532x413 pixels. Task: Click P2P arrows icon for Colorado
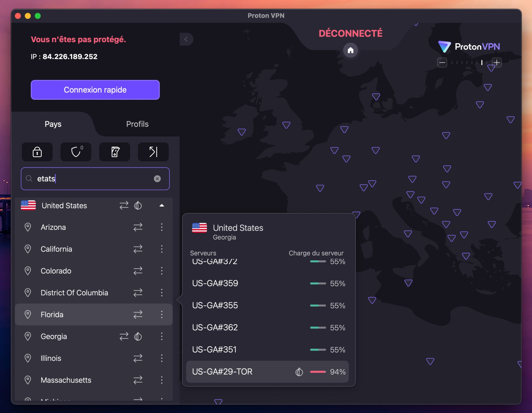click(x=138, y=271)
